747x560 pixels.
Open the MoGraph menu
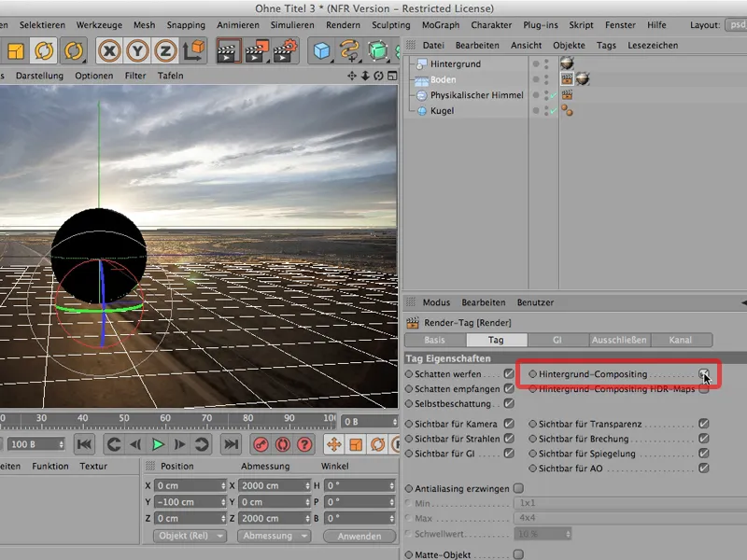click(441, 25)
